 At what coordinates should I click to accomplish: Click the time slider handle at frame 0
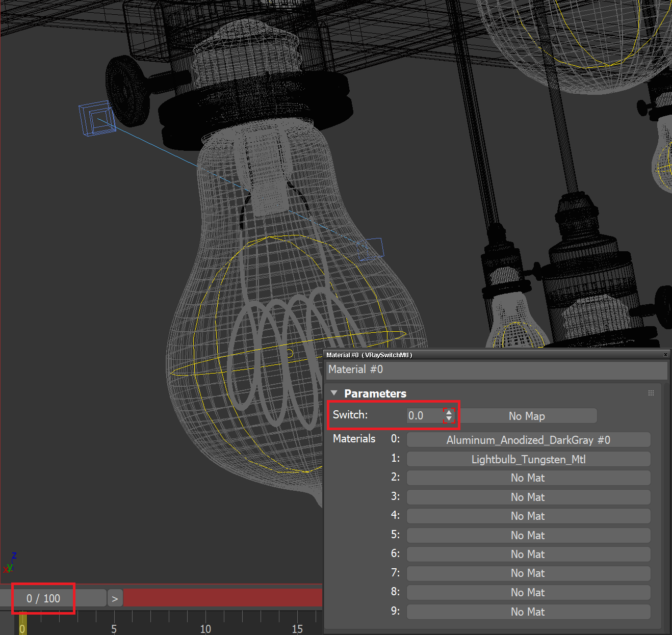coord(22,623)
